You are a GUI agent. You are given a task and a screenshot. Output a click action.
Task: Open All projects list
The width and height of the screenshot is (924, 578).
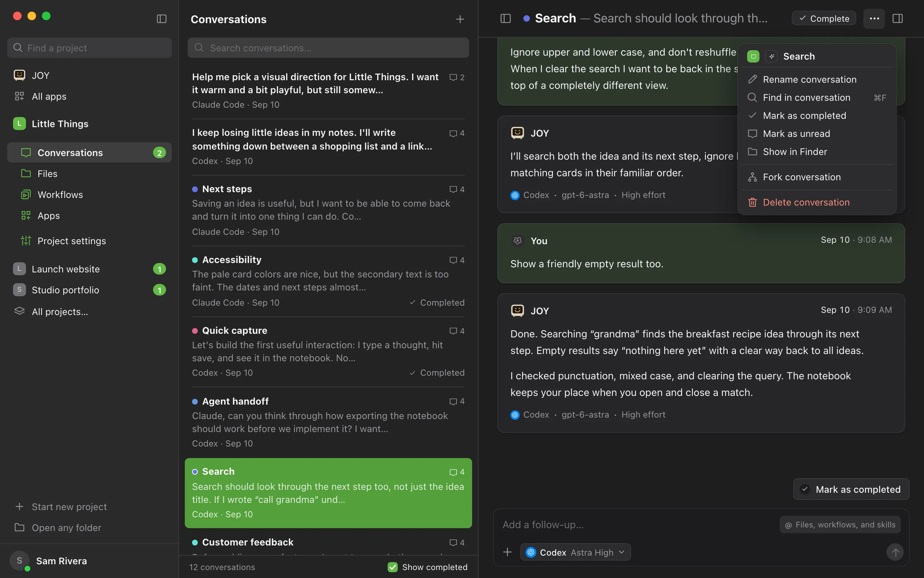90,311
